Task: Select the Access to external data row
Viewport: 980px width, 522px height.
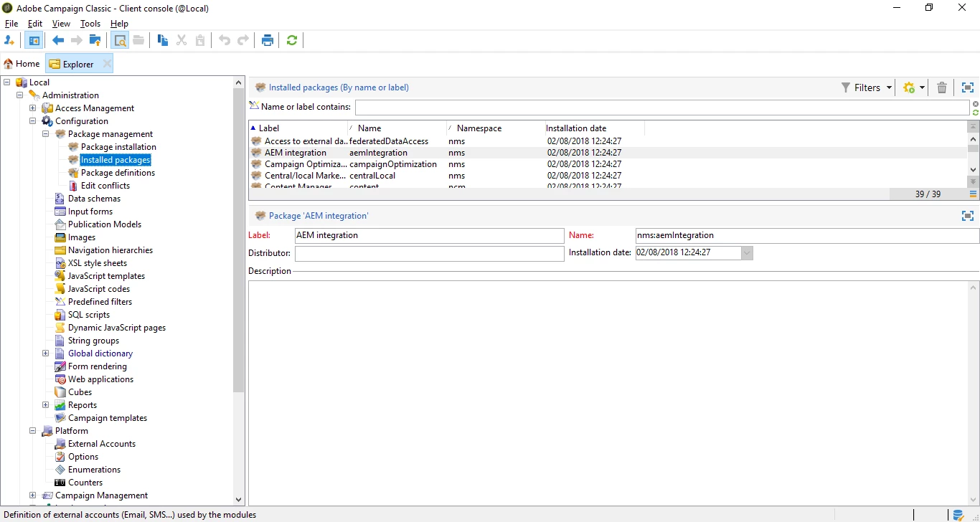Action: pos(608,141)
